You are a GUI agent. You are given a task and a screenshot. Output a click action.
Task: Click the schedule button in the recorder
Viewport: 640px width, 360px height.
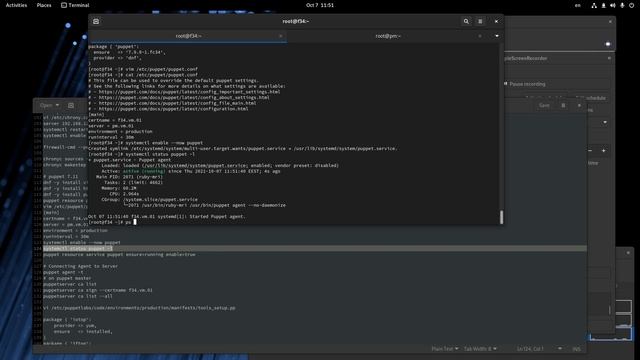596,98
